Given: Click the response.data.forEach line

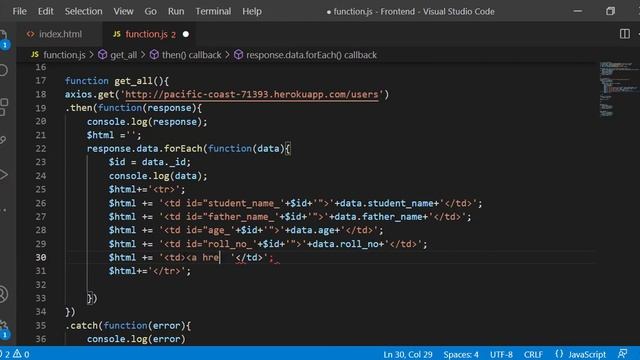Looking at the screenshot, I should click(189, 149).
